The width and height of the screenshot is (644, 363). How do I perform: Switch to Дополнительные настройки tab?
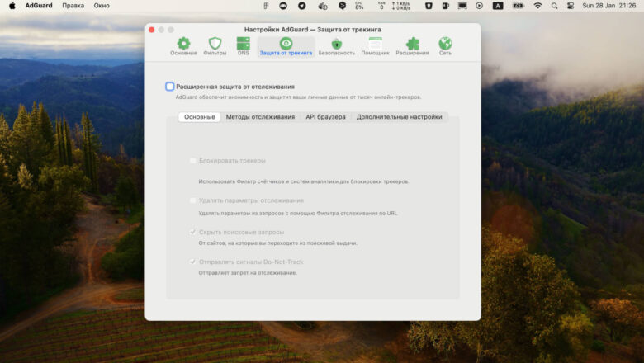pos(400,117)
